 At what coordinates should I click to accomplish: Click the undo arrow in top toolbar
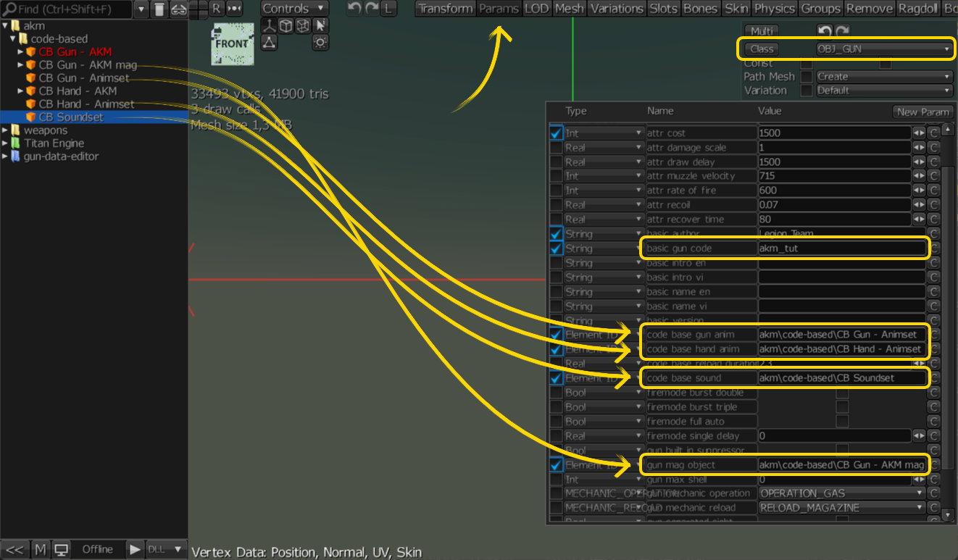tap(354, 9)
